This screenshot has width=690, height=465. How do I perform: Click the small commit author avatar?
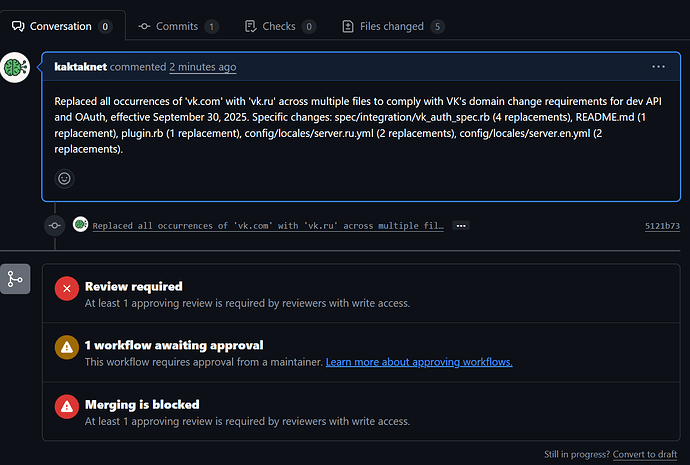80,224
